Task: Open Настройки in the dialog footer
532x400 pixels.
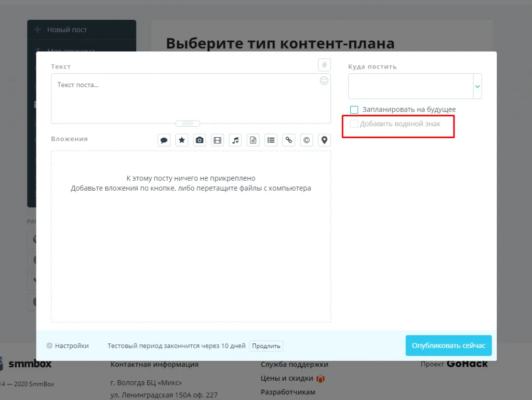Action: point(68,346)
